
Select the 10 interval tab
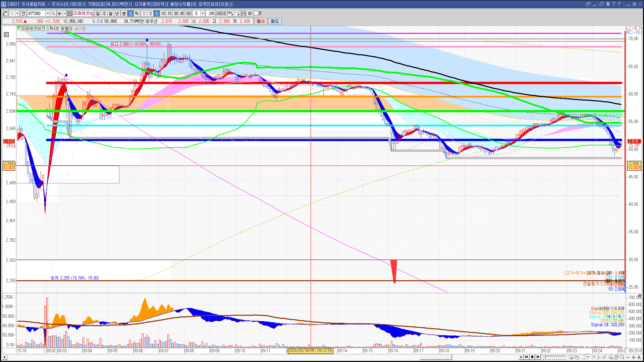163,13
